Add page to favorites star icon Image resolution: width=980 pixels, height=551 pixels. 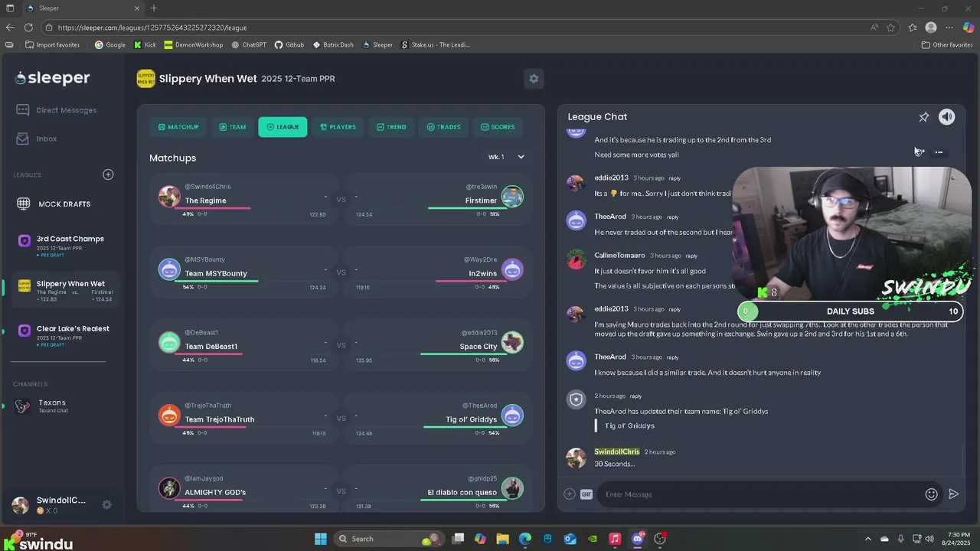coord(891,28)
